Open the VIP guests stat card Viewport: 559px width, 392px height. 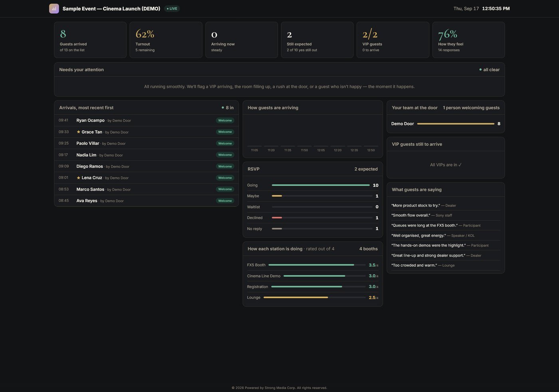point(393,40)
